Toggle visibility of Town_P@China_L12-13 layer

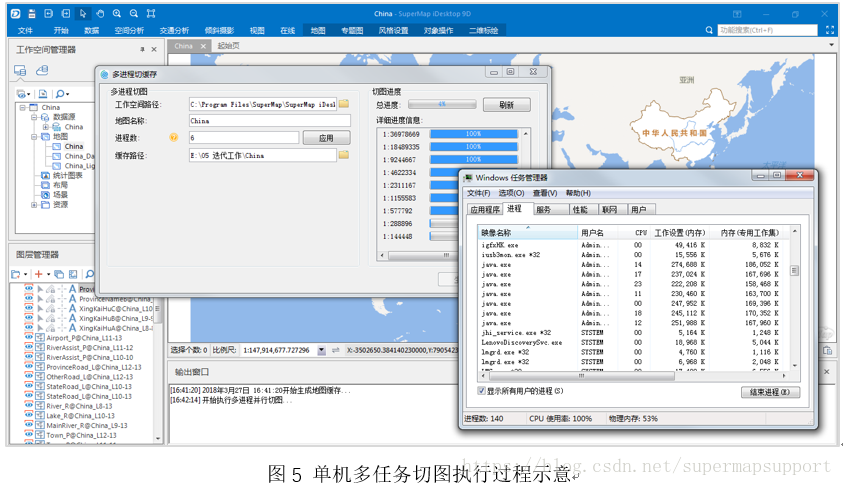[x=28, y=434]
